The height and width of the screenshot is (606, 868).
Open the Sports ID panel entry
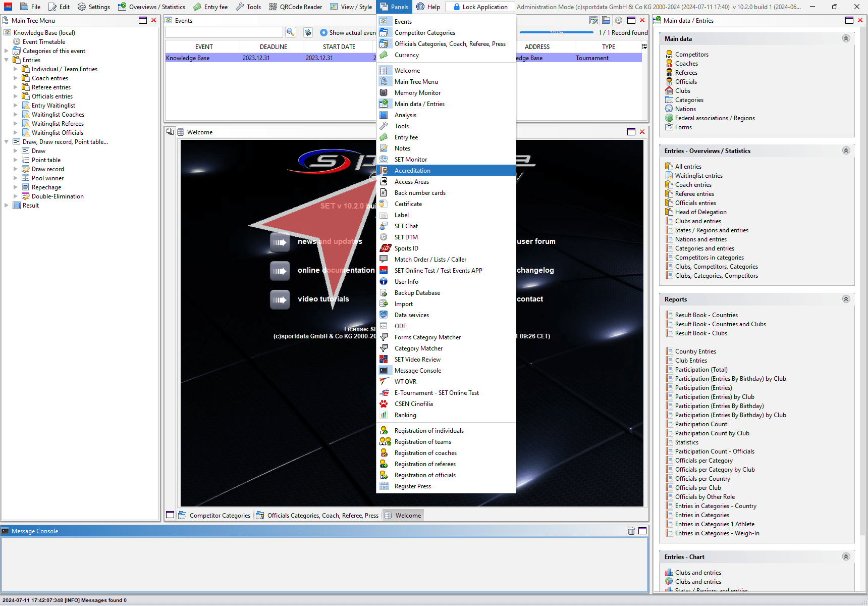pos(406,248)
